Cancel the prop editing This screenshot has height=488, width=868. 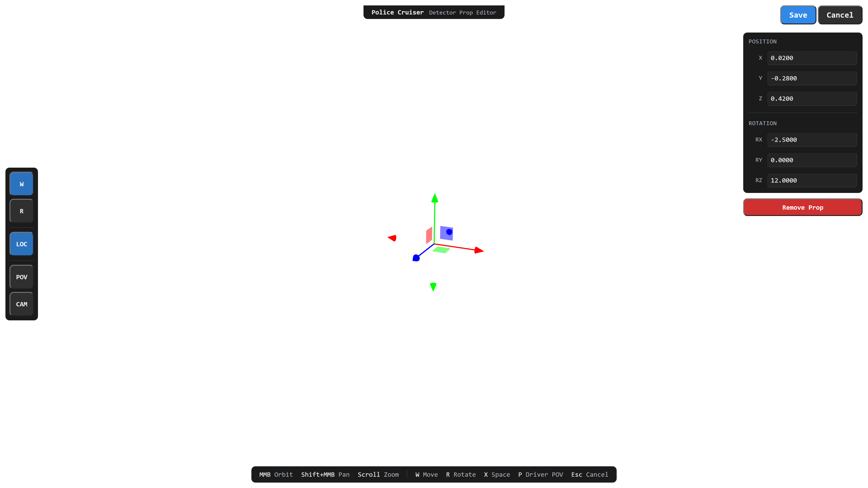click(840, 15)
